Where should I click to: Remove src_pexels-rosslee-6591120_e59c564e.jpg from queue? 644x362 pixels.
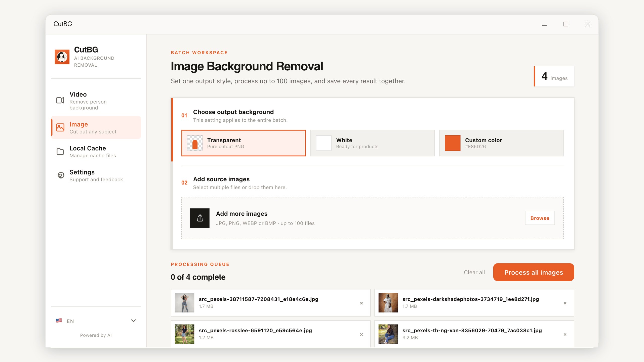coord(361,334)
